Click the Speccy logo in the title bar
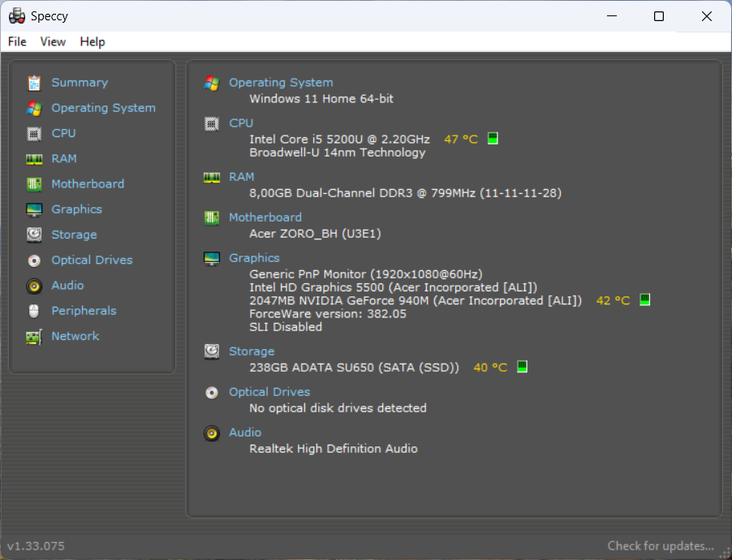Image resolution: width=732 pixels, height=560 pixels. point(15,15)
